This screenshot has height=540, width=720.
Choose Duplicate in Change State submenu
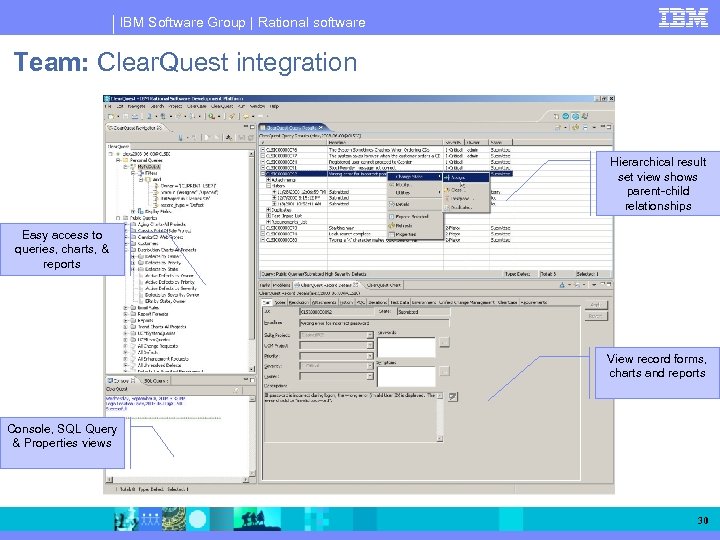click(x=466, y=208)
